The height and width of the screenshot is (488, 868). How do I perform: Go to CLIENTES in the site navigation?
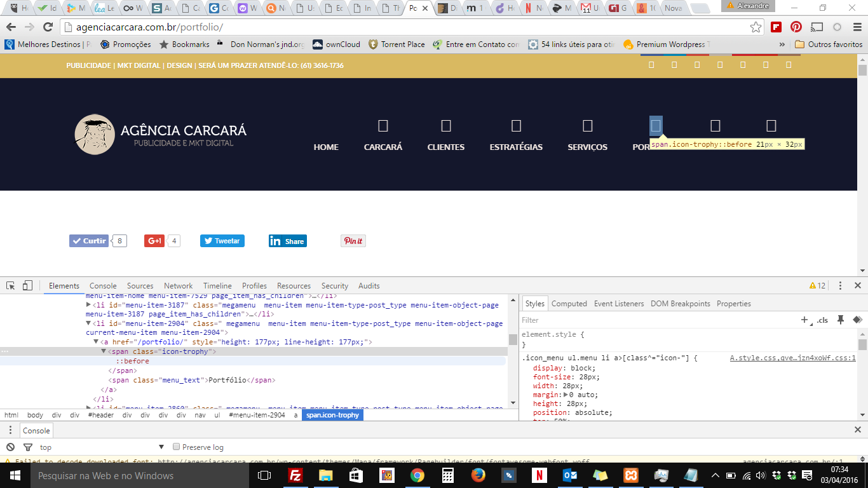tap(445, 147)
